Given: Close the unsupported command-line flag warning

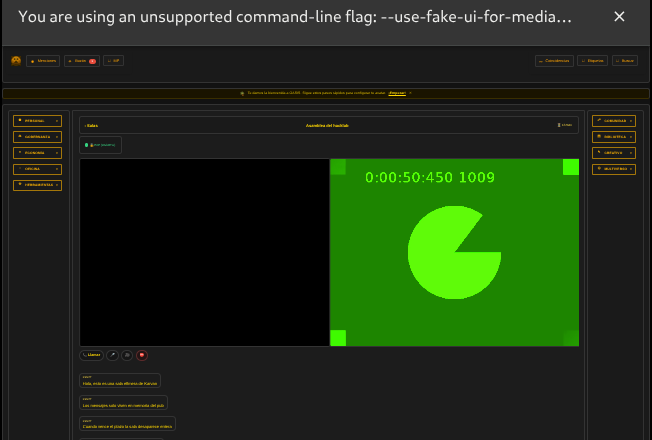Looking at the screenshot, I should 619,17.
